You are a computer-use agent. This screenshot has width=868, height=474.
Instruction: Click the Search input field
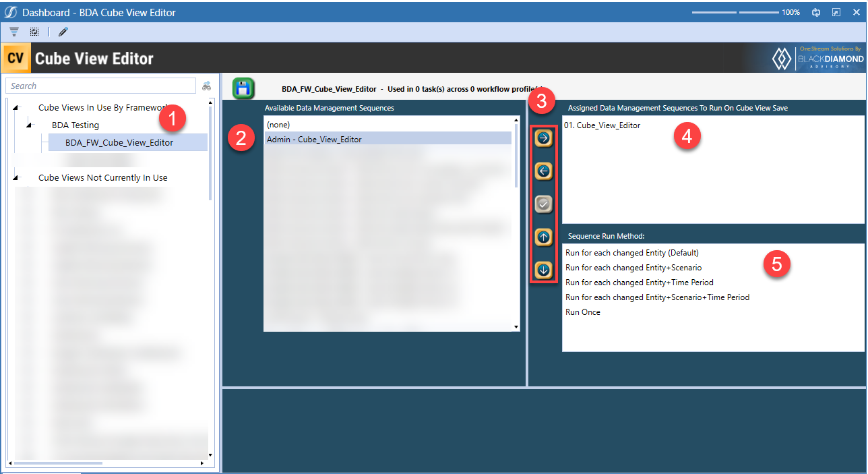tap(100, 86)
